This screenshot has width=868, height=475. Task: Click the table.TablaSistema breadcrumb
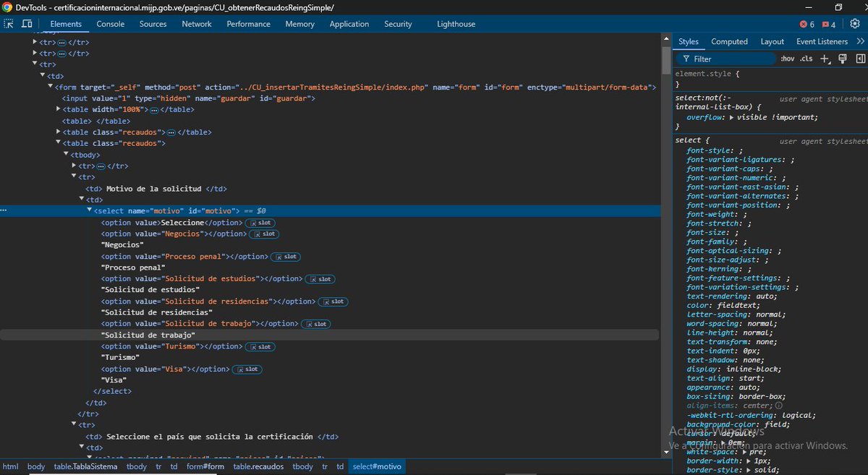85,466
